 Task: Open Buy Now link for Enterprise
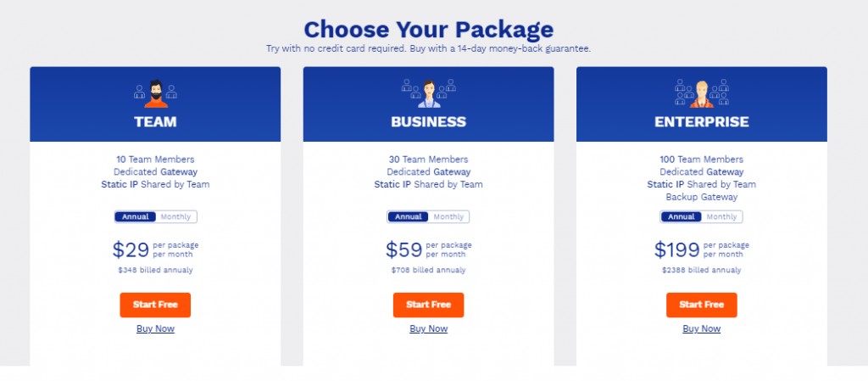tap(701, 328)
